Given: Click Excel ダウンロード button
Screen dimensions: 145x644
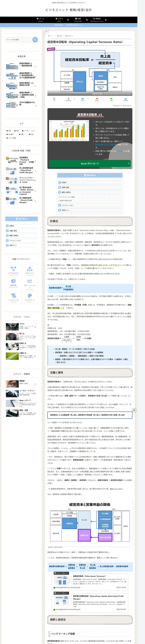Looking at the screenshot, I should [90, 163].
